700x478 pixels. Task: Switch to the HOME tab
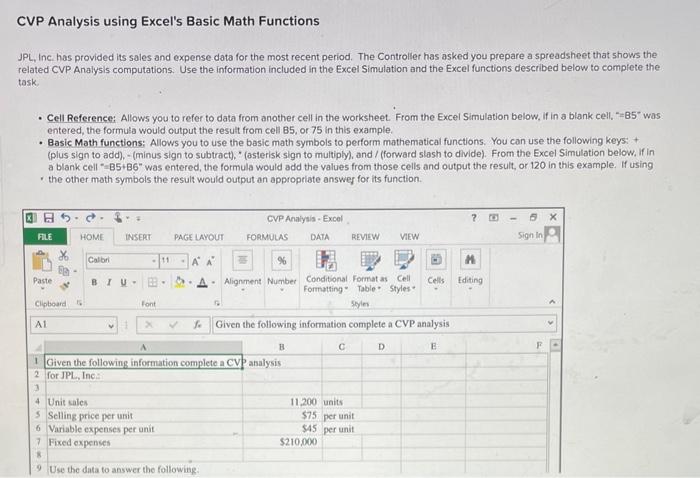(x=92, y=237)
